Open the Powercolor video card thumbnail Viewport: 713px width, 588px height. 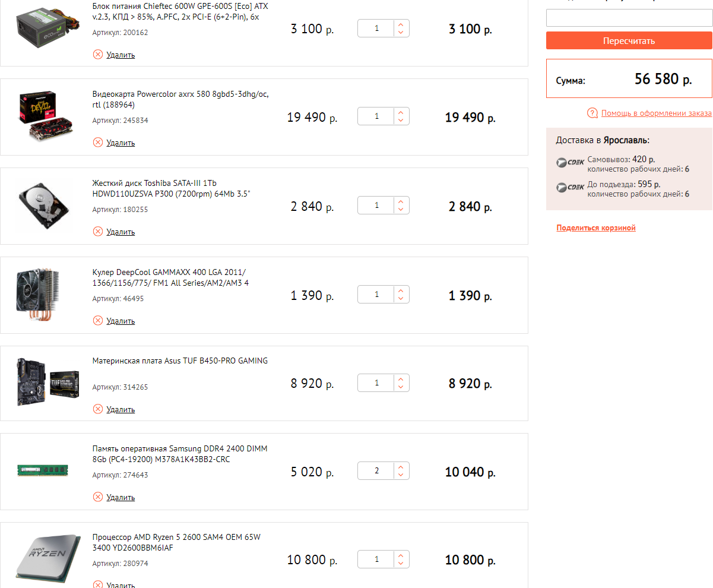pos(44,116)
